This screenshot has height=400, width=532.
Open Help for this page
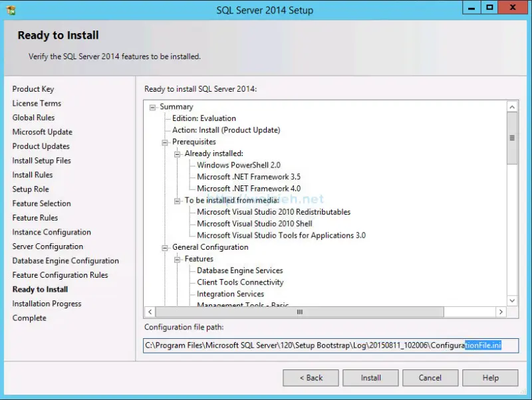[x=490, y=377]
